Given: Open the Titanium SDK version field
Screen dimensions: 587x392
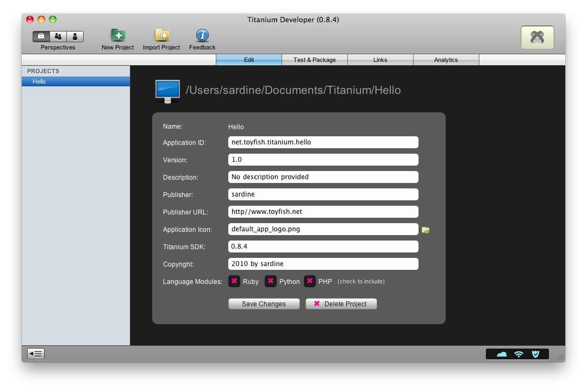Looking at the screenshot, I should (x=323, y=246).
